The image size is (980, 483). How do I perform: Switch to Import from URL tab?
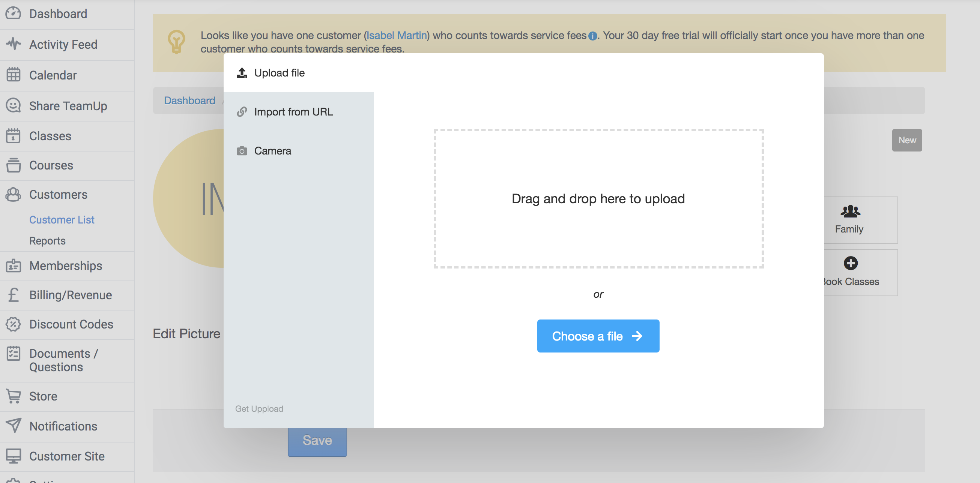(x=293, y=112)
